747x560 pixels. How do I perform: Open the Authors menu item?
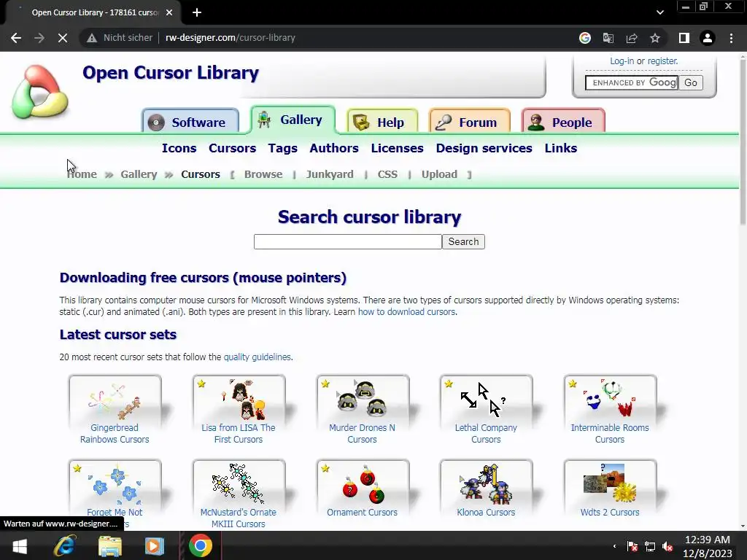click(x=334, y=148)
